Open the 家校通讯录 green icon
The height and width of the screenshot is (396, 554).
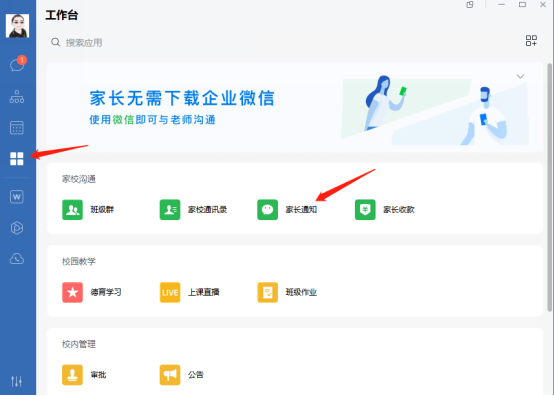point(170,210)
